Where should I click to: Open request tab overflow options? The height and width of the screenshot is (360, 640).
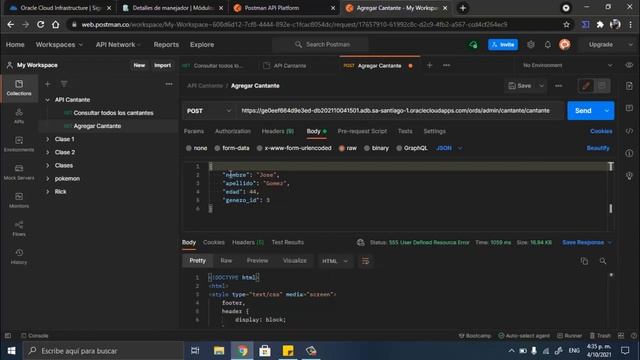[447, 65]
